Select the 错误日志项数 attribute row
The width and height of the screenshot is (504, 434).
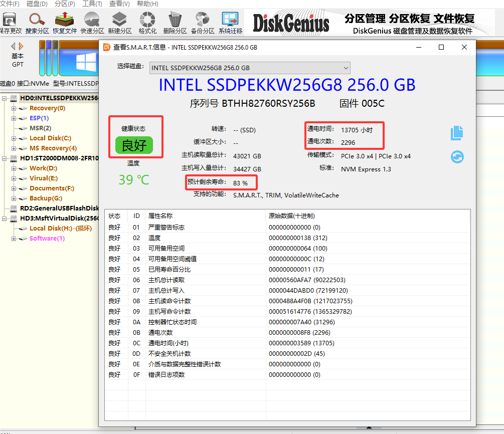click(287, 375)
